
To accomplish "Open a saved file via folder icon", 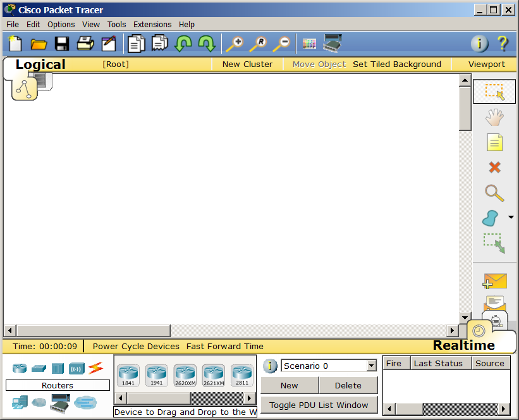I will pos(39,44).
